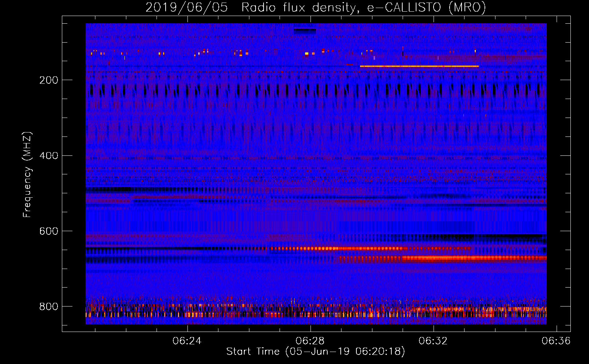Click the 06:32 time tick label
Viewport: 589px width, 364px height.
(x=433, y=341)
